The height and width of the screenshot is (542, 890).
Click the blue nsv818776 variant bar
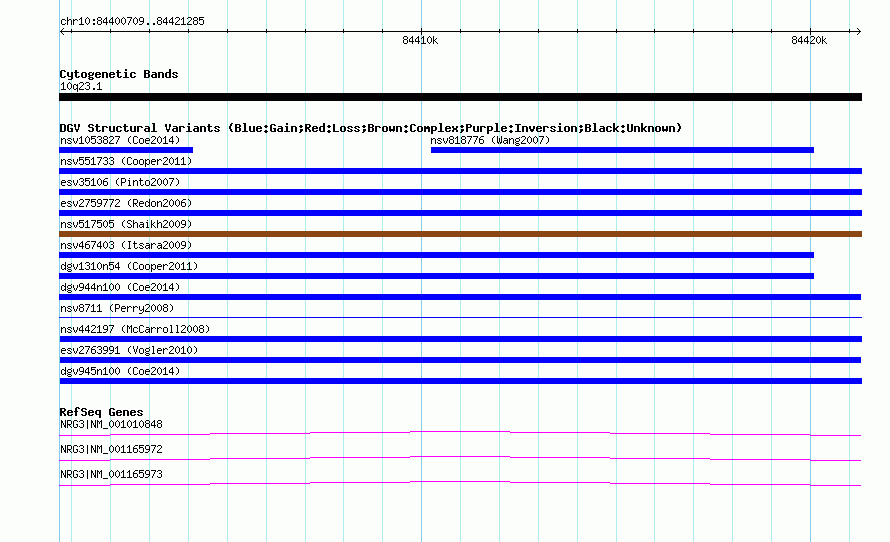pos(622,150)
